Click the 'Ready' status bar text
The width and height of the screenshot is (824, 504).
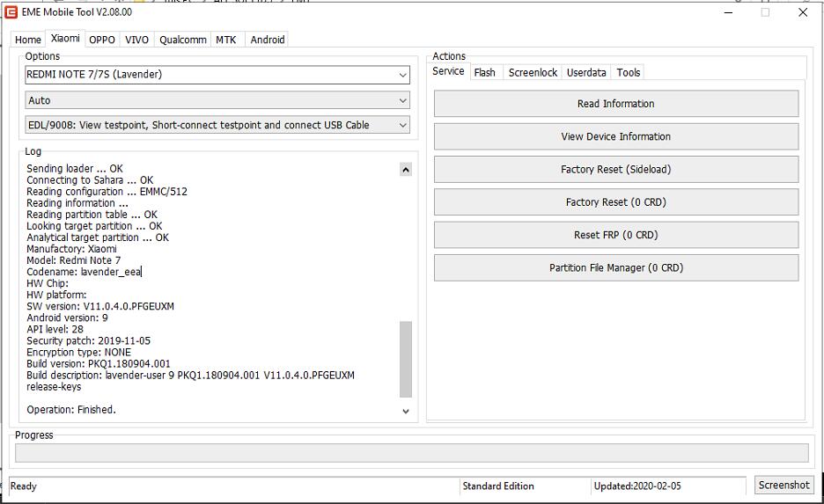24,486
